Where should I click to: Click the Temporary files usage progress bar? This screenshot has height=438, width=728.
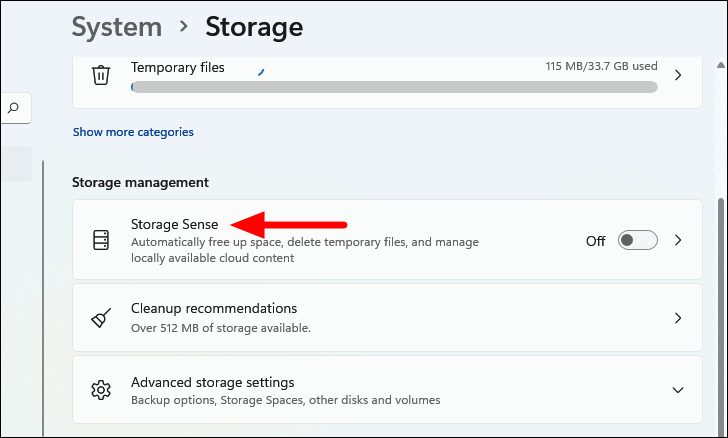tap(394, 87)
